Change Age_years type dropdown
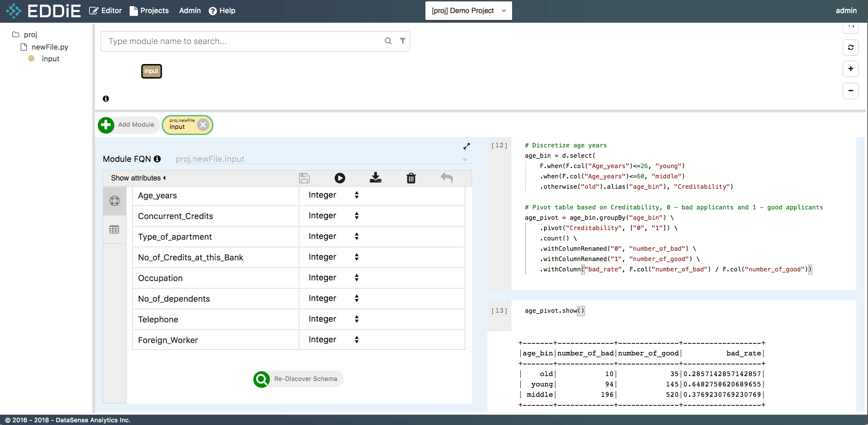Screen dimensions: 868x425 pos(333,195)
